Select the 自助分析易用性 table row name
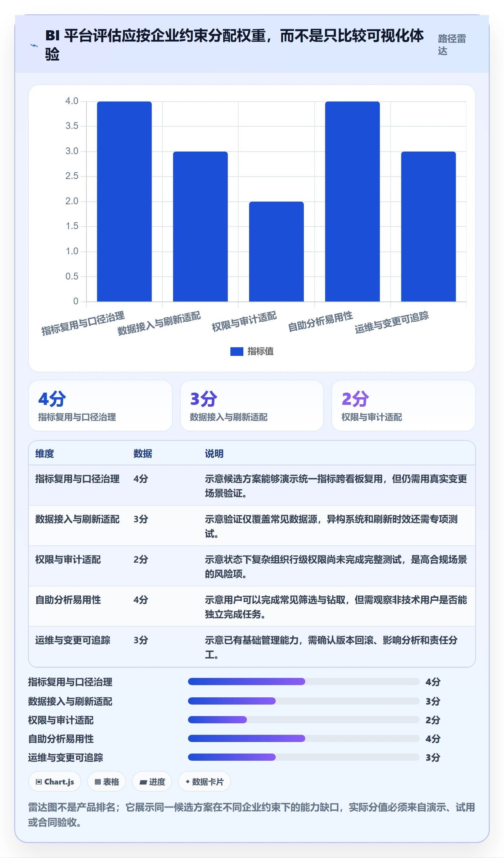The height and width of the screenshot is (858, 504). [68, 600]
